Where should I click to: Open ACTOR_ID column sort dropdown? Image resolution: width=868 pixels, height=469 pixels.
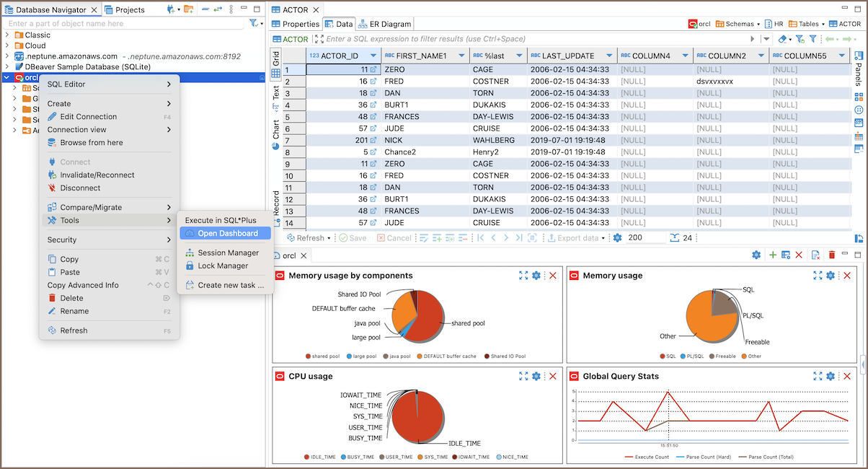click(x=373, y=56)
